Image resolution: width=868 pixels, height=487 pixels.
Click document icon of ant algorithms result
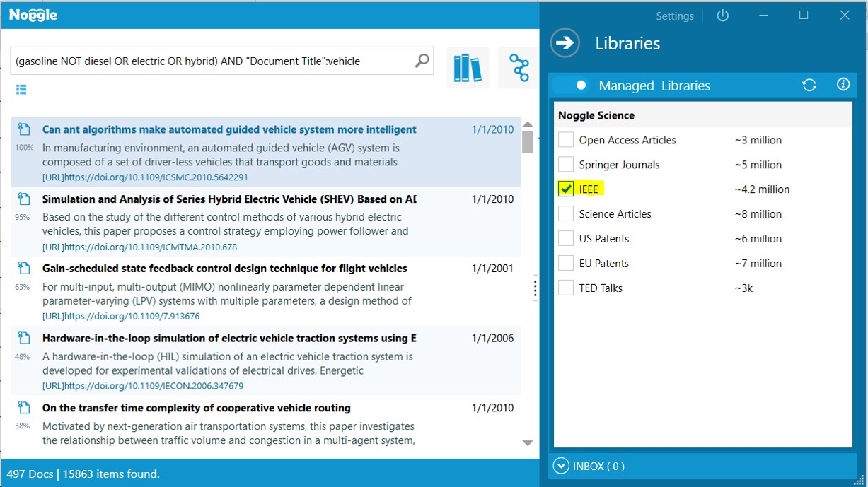pyautogui.click(x=24, y=129)
